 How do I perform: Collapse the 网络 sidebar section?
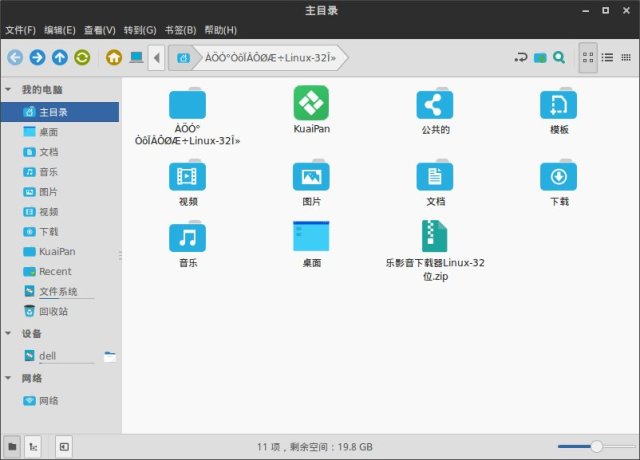8,378
